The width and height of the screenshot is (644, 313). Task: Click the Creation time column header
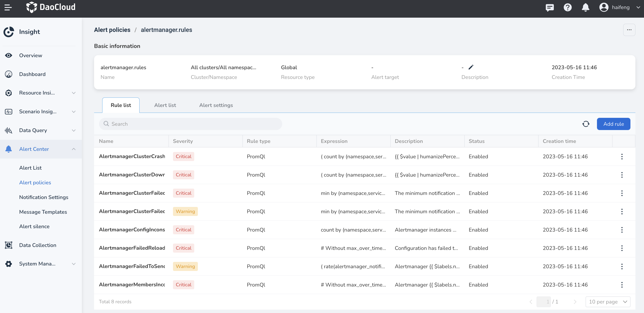[x=559, y=141]
